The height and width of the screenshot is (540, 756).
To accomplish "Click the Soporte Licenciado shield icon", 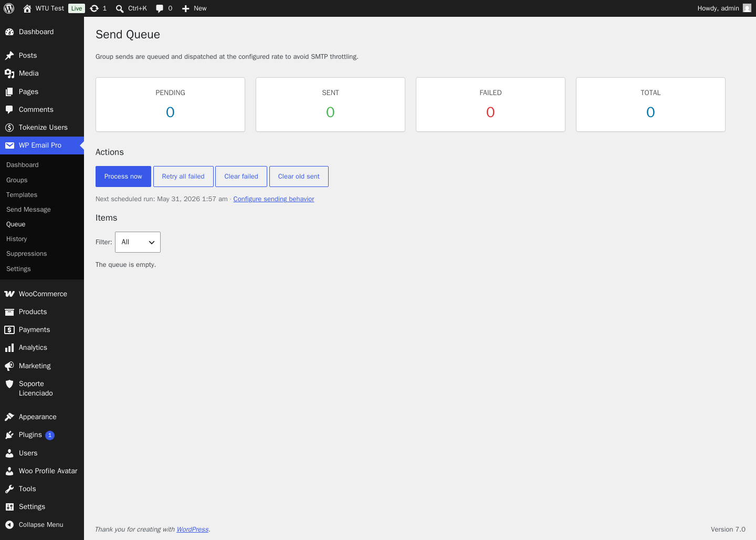I will (x=9, y=384).
